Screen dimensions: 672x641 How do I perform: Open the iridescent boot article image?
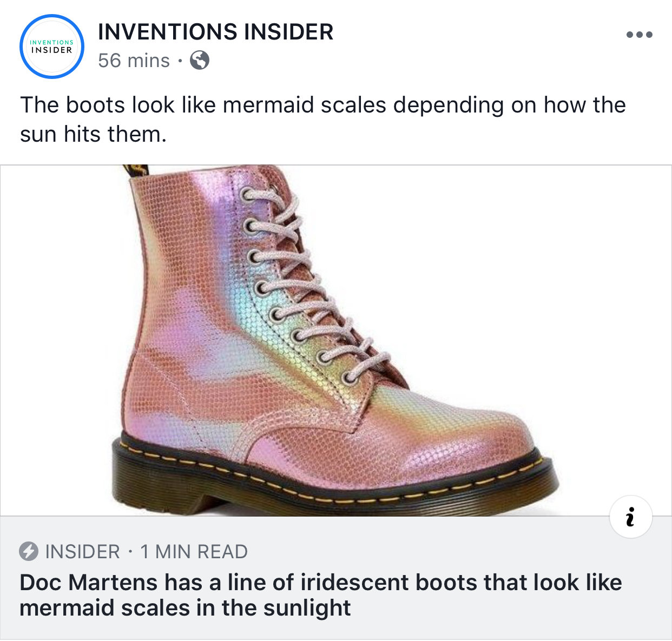335,340
